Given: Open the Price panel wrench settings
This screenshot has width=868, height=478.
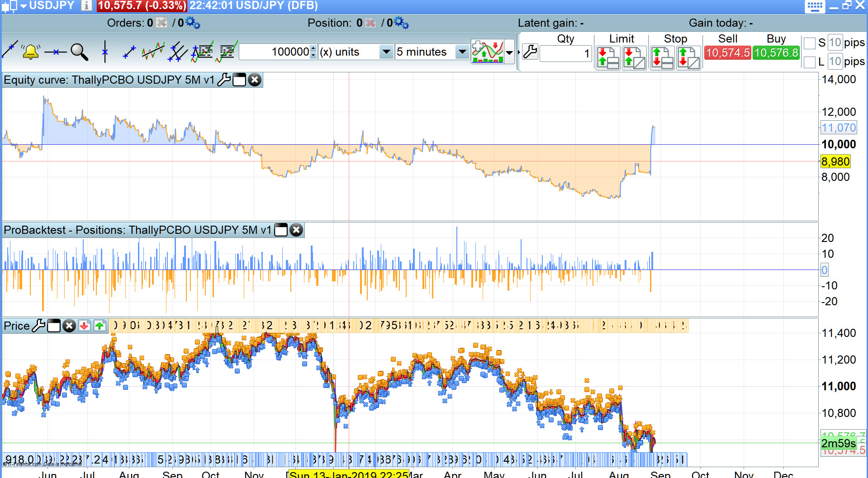Looking at the screenshot, I should coord(38,326).
